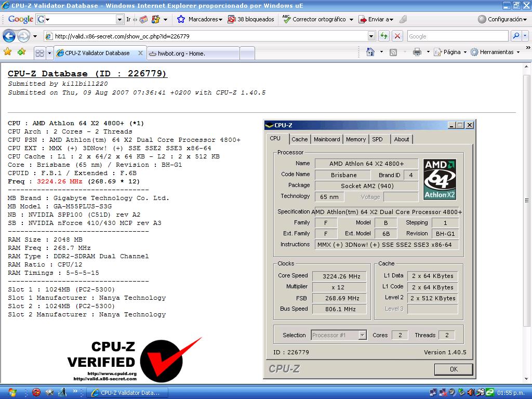Refresh the page with the green arrows icon
Viewport: 532px width, 399px height.
pyautogui.click(x=384, y=36)
